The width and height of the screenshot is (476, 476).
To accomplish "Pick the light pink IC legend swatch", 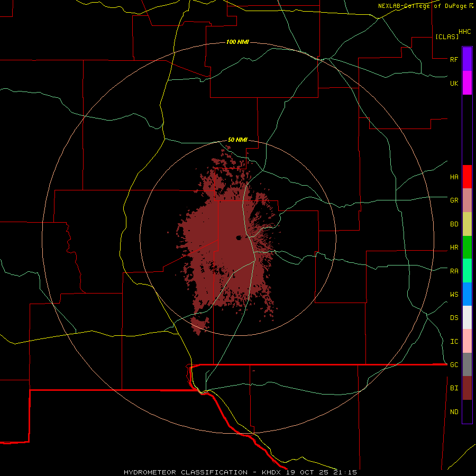I will click(467, 341).
